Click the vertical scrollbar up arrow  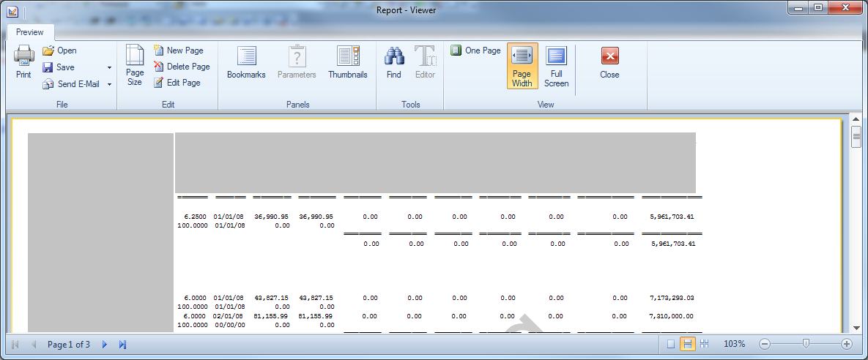[856, 119]
